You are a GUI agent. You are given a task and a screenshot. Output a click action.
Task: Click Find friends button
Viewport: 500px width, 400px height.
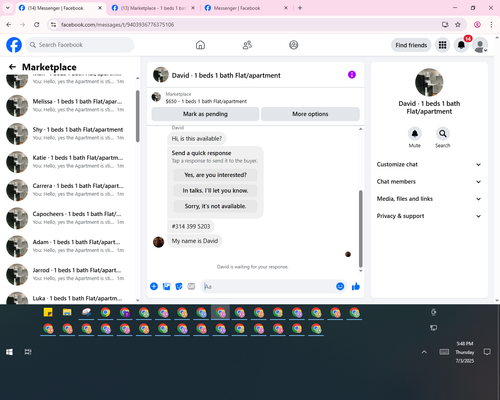(x=411, y=45)
